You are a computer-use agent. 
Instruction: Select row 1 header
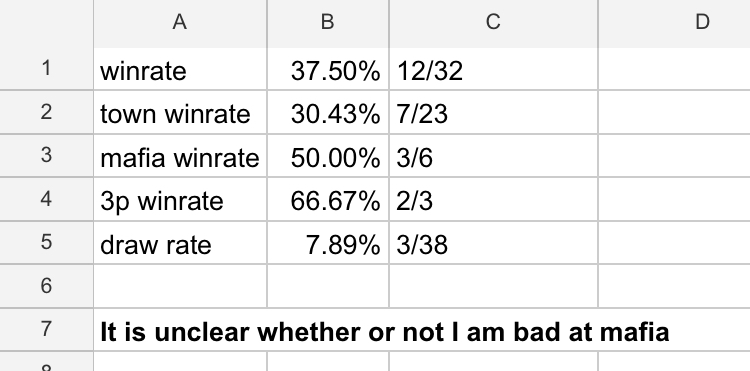coord(46,68)
